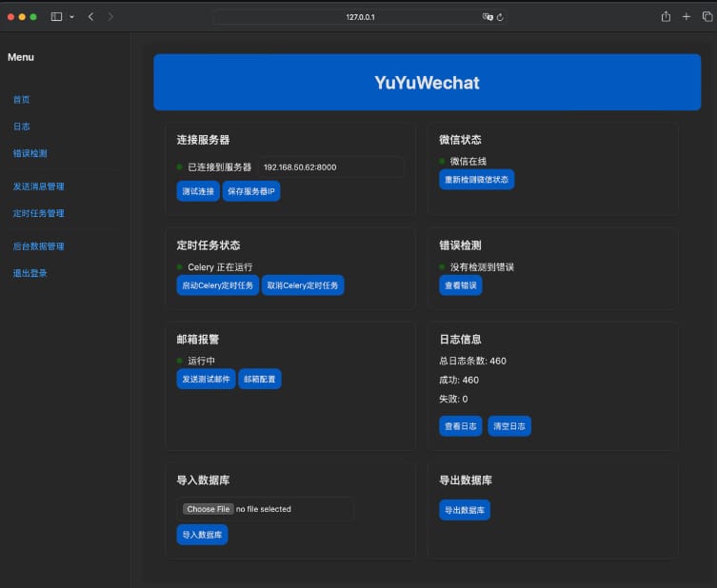
Task: Click the 查看日志 button
Action: 461,426
